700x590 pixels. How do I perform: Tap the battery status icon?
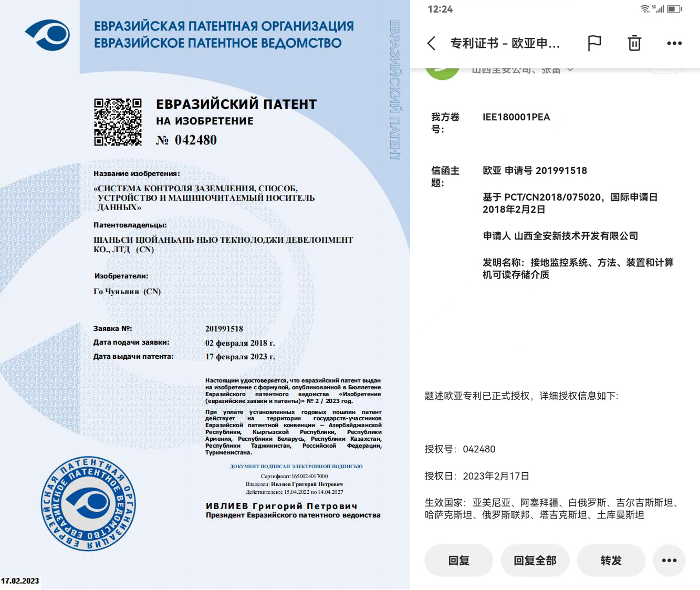tap(674, 9)
